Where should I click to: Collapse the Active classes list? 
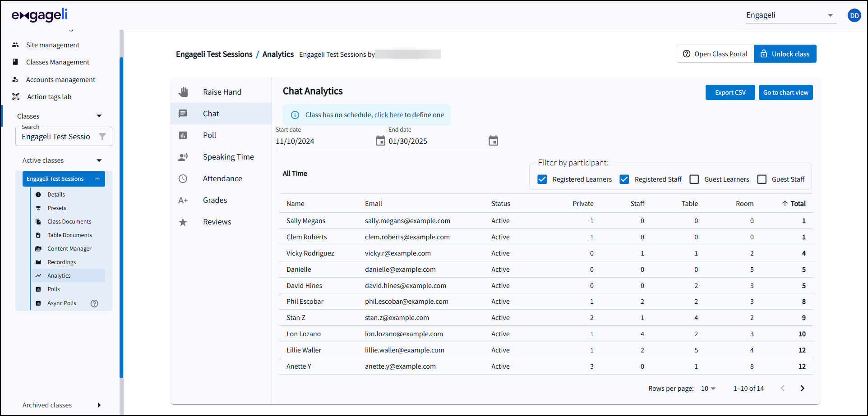[x=99, y=160]
